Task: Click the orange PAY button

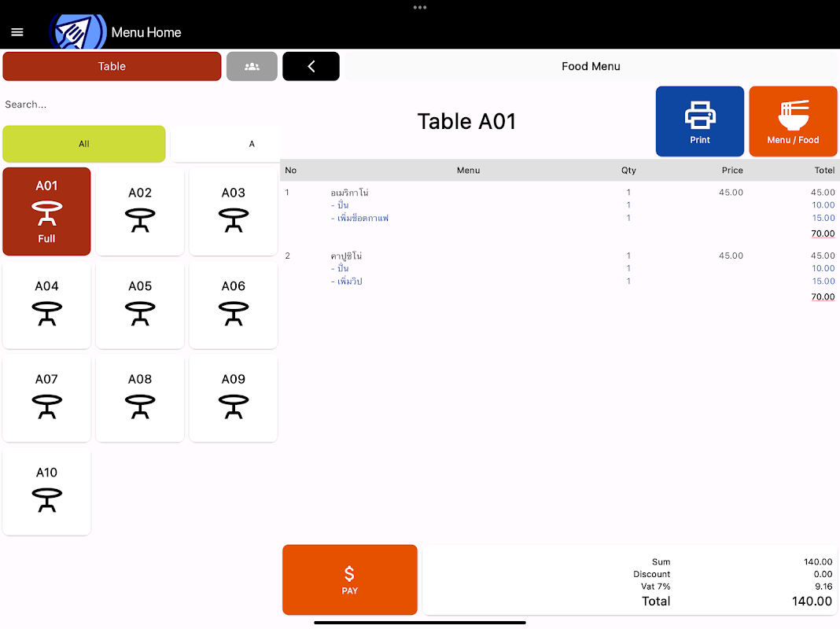Action: pyautogui.click(x=350, y=579)
